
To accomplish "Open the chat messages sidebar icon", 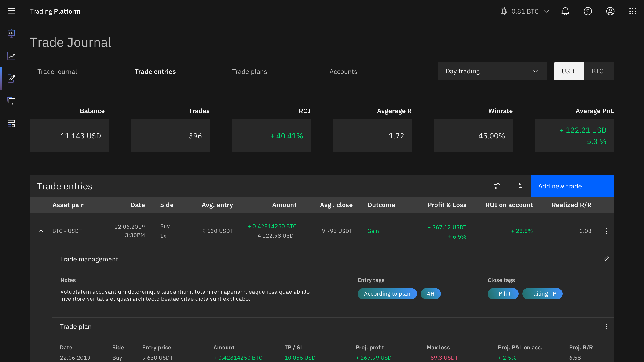I will click(11, 101).
